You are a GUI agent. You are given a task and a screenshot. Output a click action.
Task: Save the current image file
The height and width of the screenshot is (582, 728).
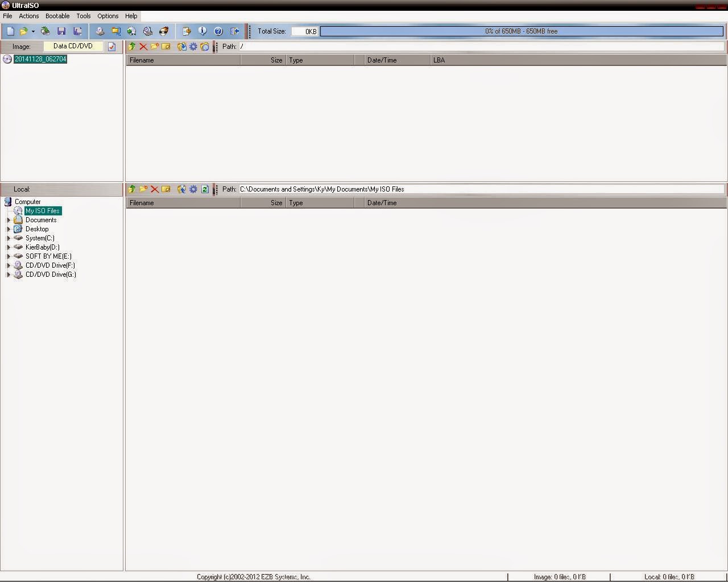(61, 31)
